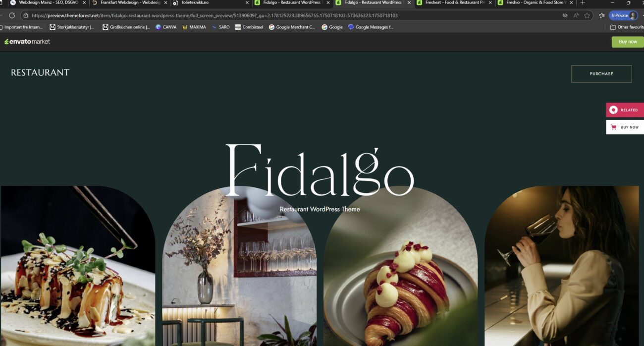Screen dimensions: 644x346
Task: Open a new tab with plus icon
Action: tap(583, 3)
